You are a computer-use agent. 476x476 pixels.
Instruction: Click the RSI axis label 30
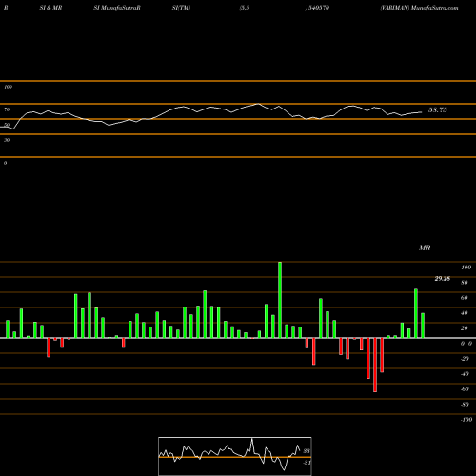click(7, 140)
